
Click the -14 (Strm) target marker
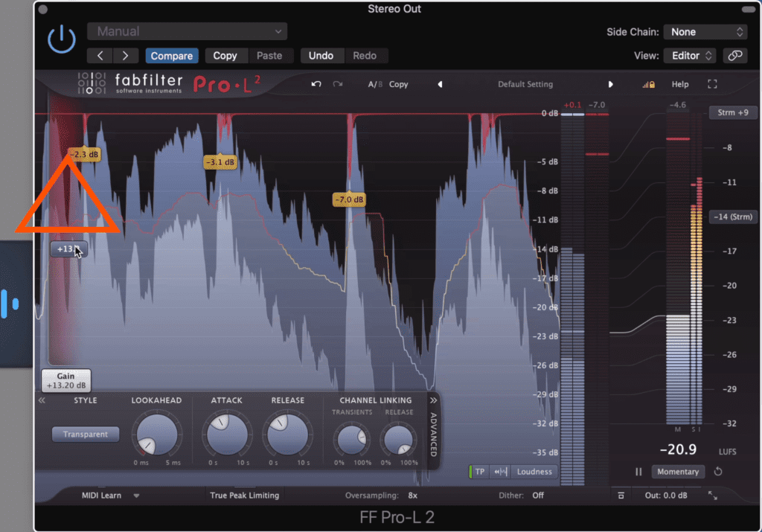[733, 217]
